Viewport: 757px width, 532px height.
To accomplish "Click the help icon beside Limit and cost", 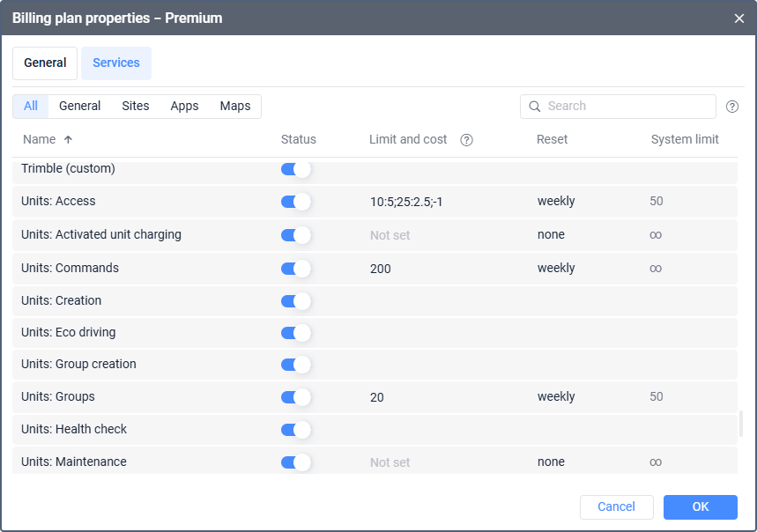I will coord(466,140).
